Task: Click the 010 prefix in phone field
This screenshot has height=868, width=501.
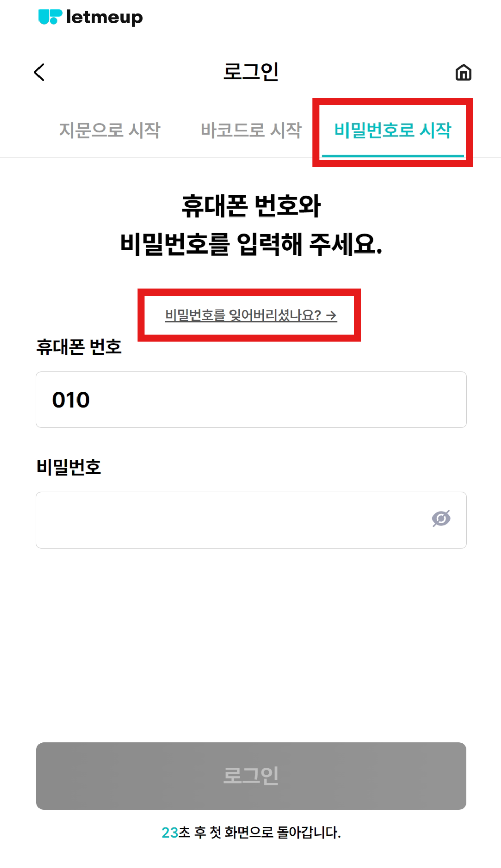Action: [71, 400]
